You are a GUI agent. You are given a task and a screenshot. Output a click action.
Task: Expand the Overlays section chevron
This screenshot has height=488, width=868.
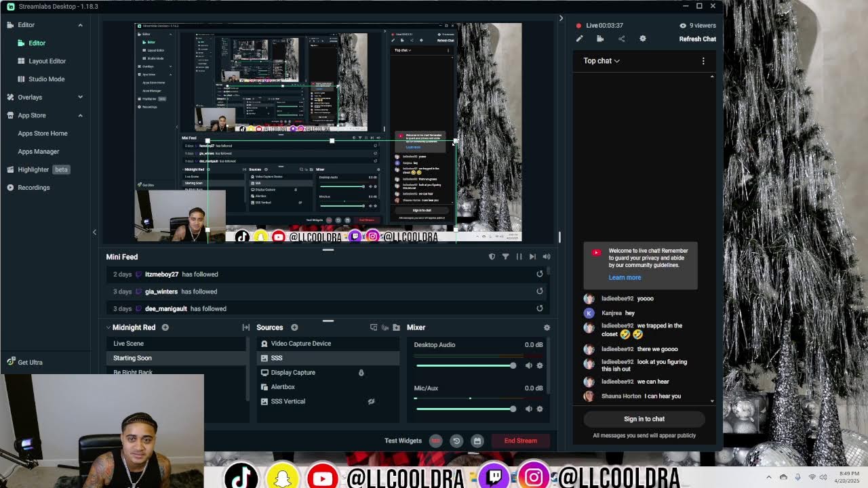tap(80, 97)
